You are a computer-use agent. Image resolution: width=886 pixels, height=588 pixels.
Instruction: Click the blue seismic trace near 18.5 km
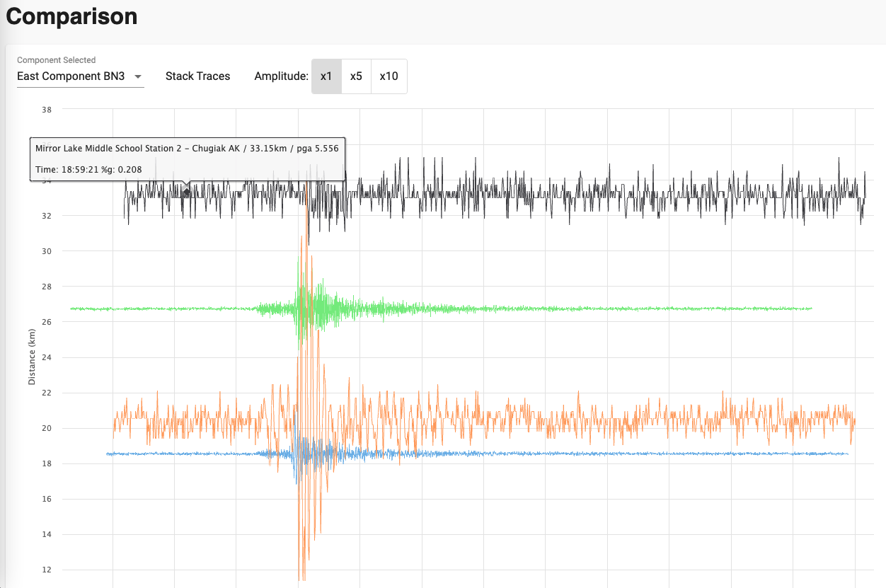point(566,453)
